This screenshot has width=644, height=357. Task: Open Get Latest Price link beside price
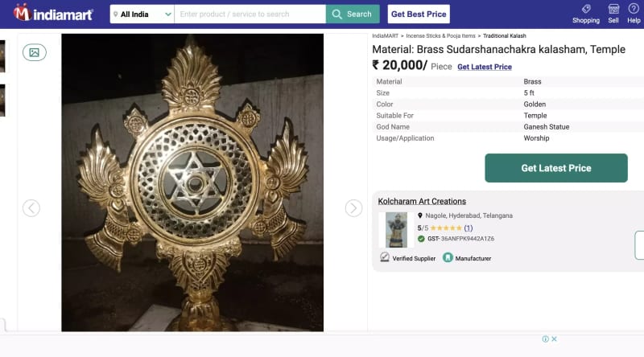[484, 67]
